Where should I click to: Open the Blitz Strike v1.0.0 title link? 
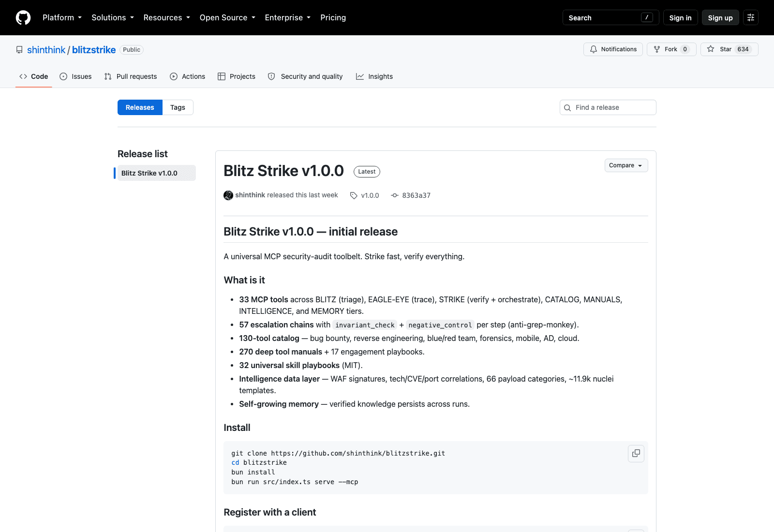283,171
